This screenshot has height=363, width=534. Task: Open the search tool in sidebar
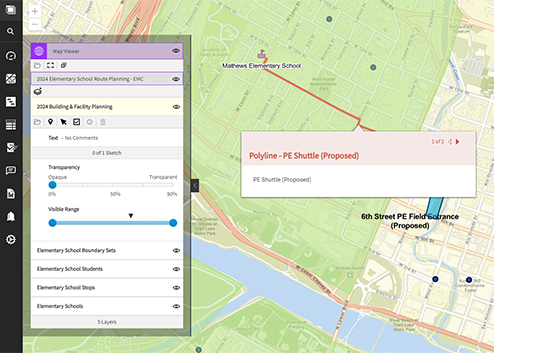point(11,31)
